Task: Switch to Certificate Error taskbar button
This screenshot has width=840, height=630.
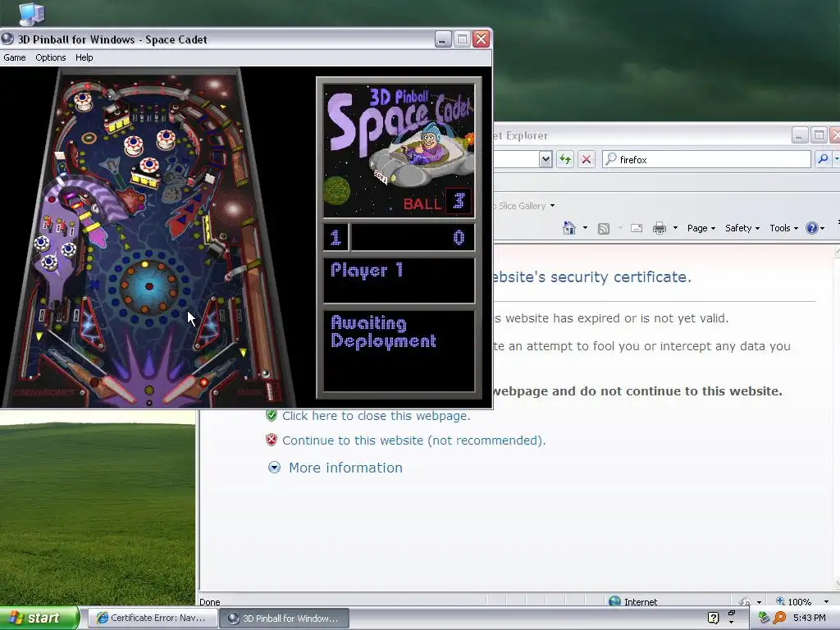Action: [152, 619]
